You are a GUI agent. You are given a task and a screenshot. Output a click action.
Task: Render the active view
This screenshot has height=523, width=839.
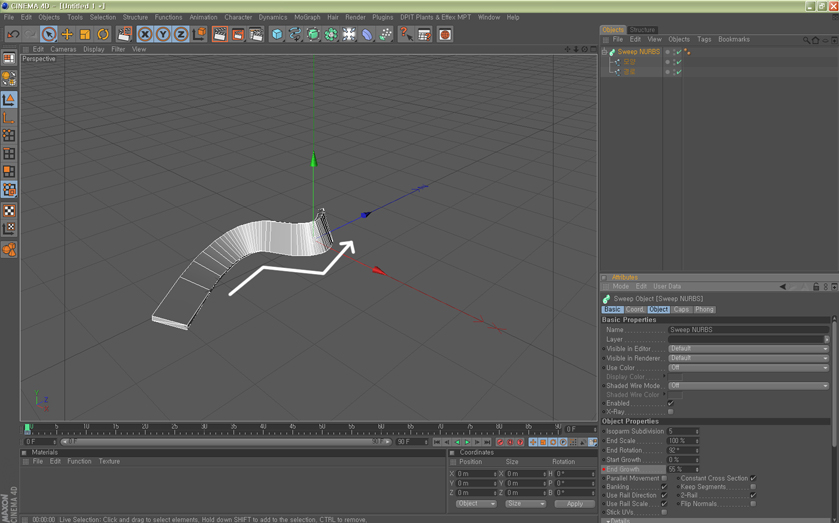[220, 34]
